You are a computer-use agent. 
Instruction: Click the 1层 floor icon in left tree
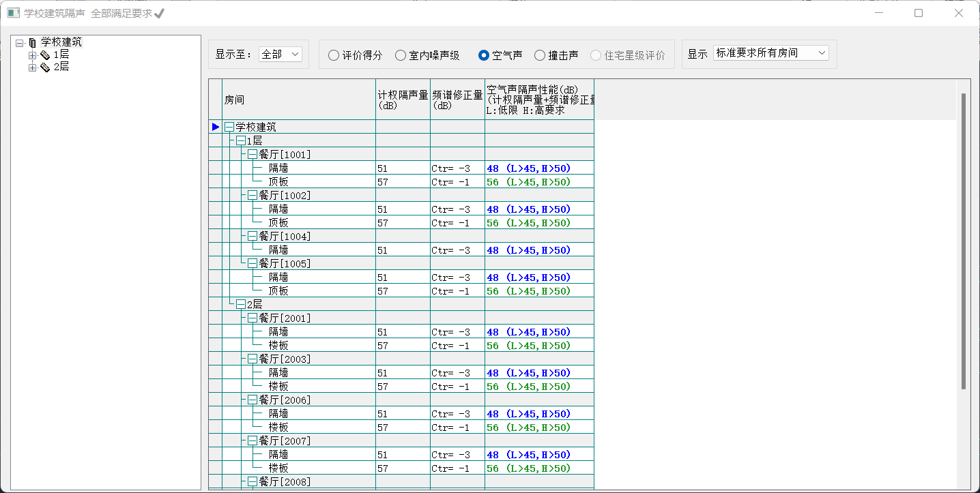pos(45,55)
